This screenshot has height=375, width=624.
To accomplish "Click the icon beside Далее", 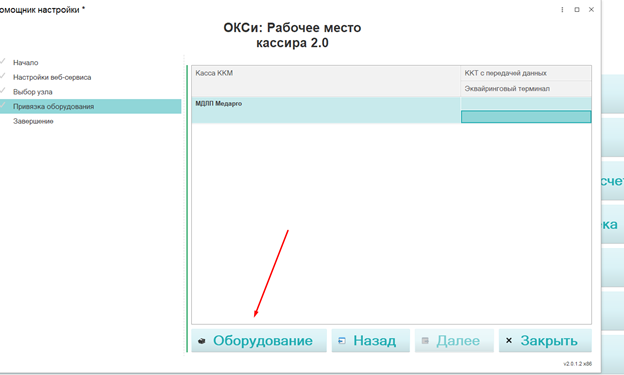I will [x=425, y=341].
